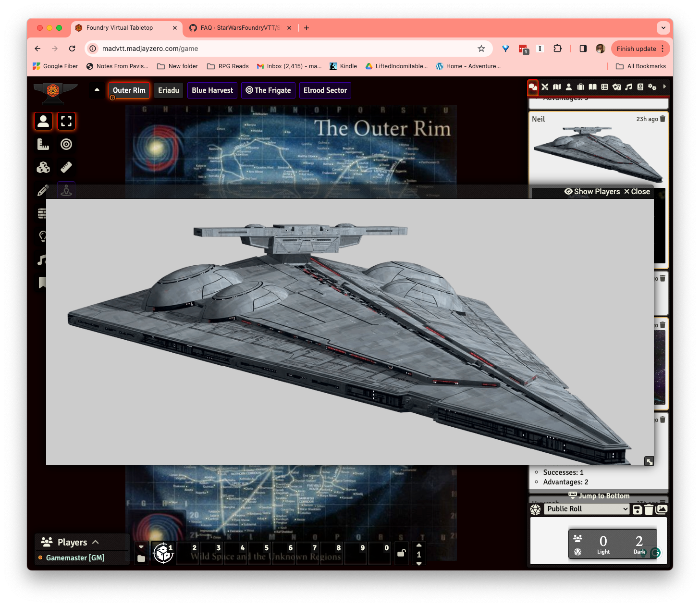Viewport: 700px width, 606px height.
Task: Open the Chat Messages sidebar tab
Action: 533,87
